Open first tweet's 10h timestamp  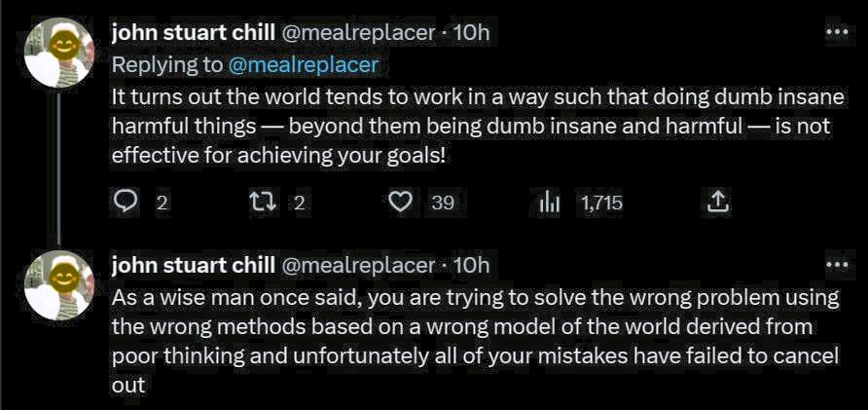click(472, 32)
